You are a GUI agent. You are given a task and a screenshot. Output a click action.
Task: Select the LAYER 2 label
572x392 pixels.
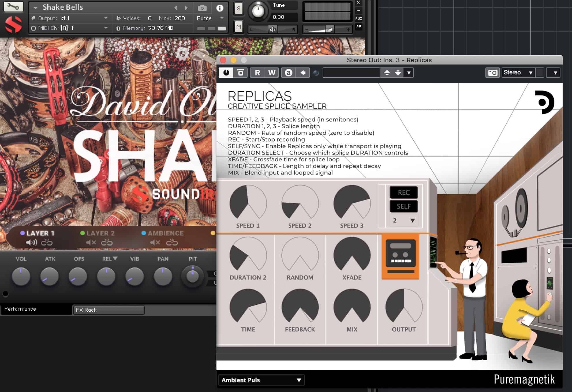tap(100, 233)
